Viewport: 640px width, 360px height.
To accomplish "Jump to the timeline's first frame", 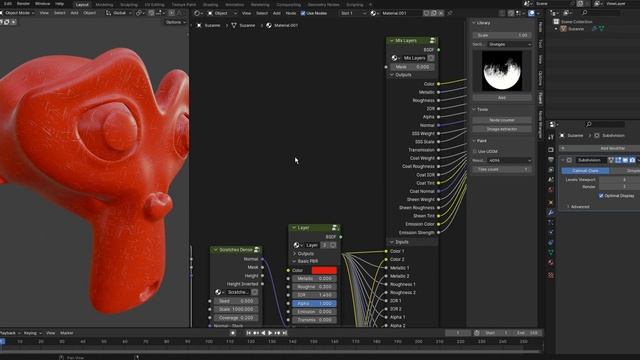I will (x=248, y=333).
